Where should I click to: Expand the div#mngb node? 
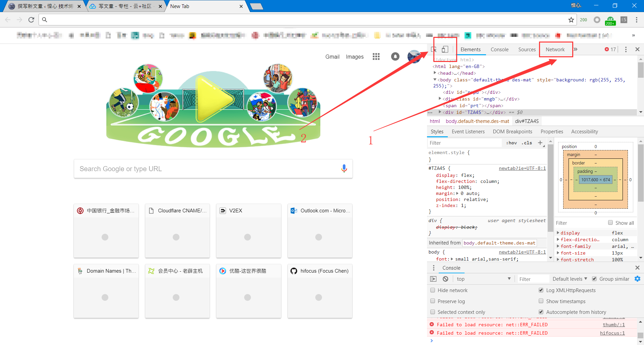click(440, 99)
